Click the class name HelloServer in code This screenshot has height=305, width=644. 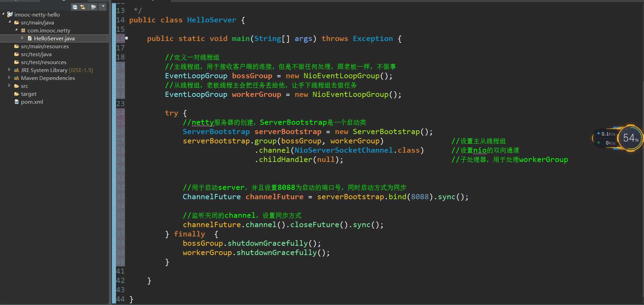(212, 20)
